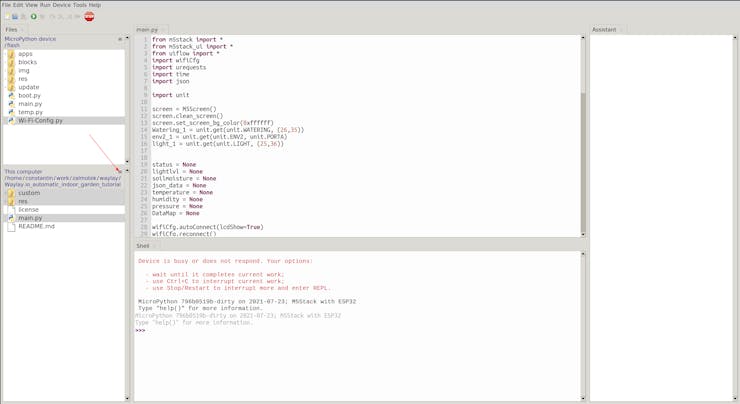Click the Python icon beside temp.py
Screen dimensions: 740x404
[11, 112]
